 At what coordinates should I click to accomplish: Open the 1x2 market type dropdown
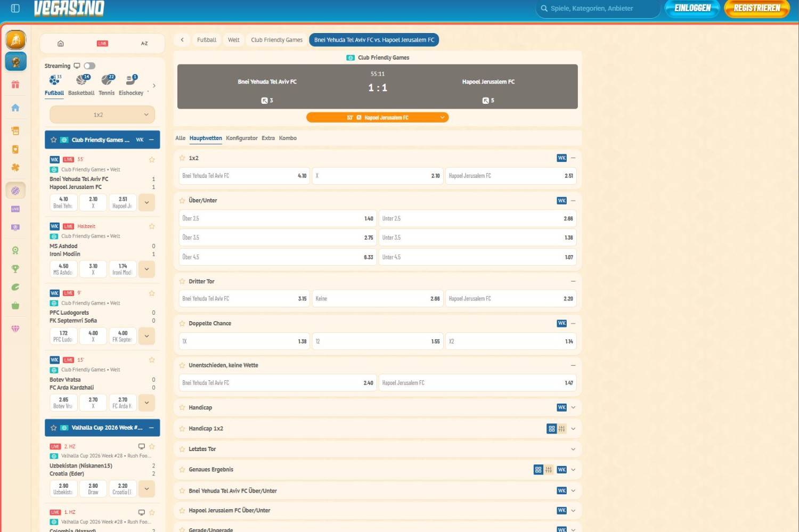(x=102, y=114)
